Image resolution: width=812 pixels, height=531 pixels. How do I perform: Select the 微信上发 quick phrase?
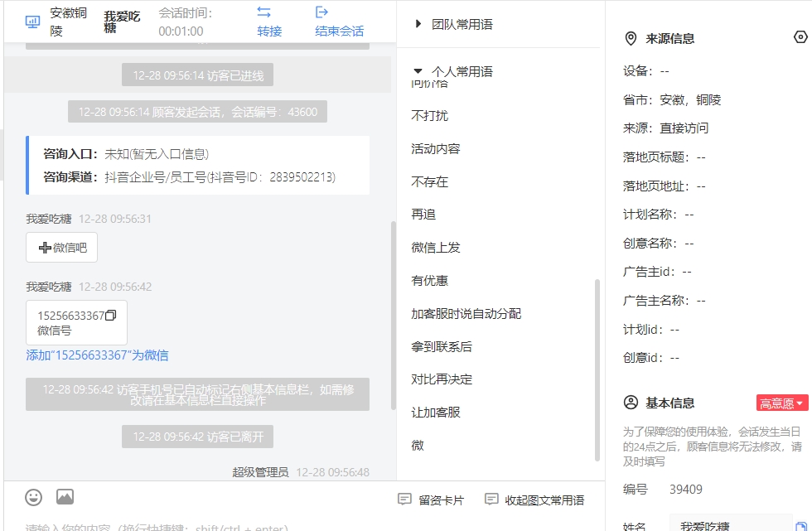click(436, 248)
